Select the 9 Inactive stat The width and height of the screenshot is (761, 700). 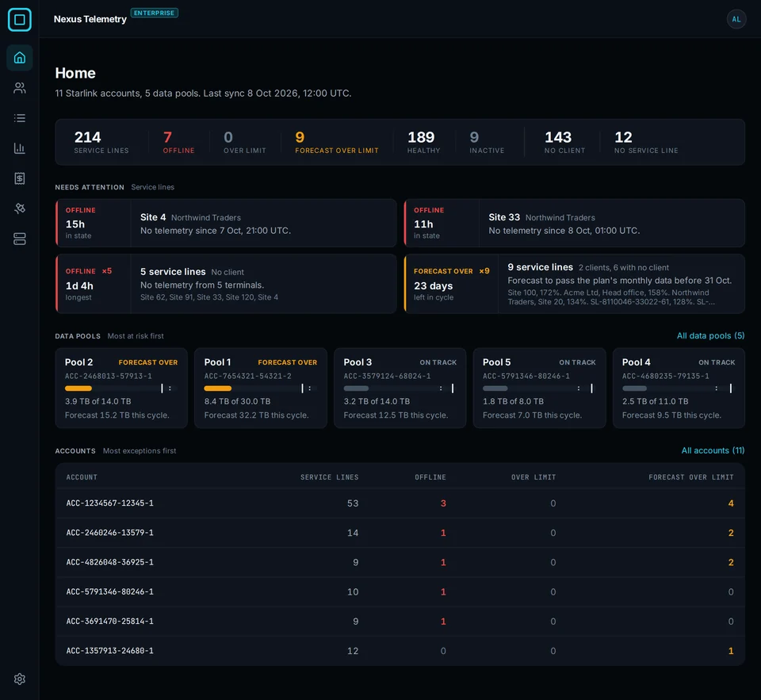point(487,142)
